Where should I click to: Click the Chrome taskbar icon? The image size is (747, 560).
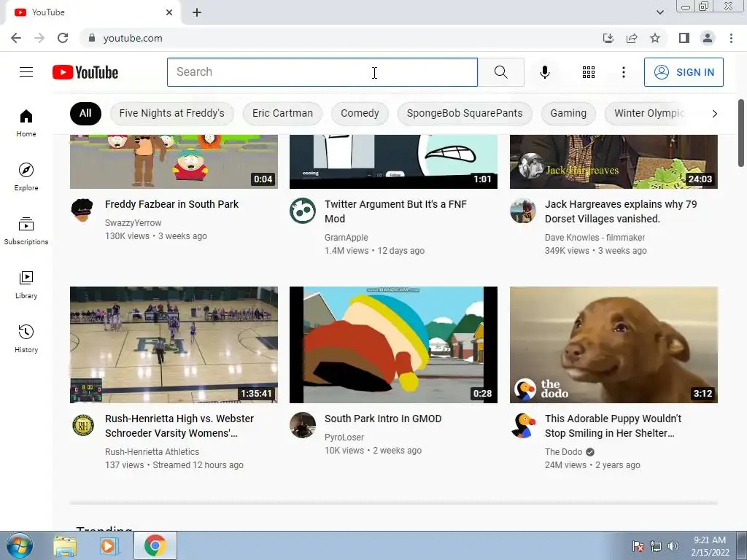click(x=155, y=545)
